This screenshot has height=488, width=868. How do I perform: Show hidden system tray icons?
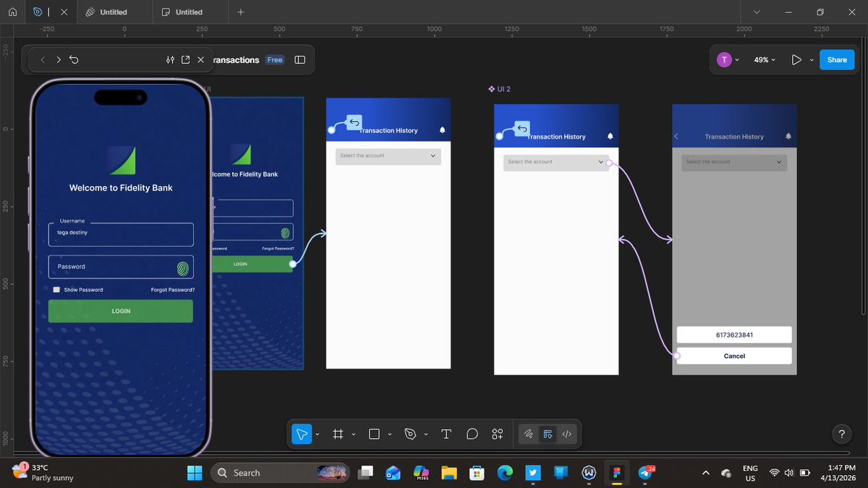706,473
